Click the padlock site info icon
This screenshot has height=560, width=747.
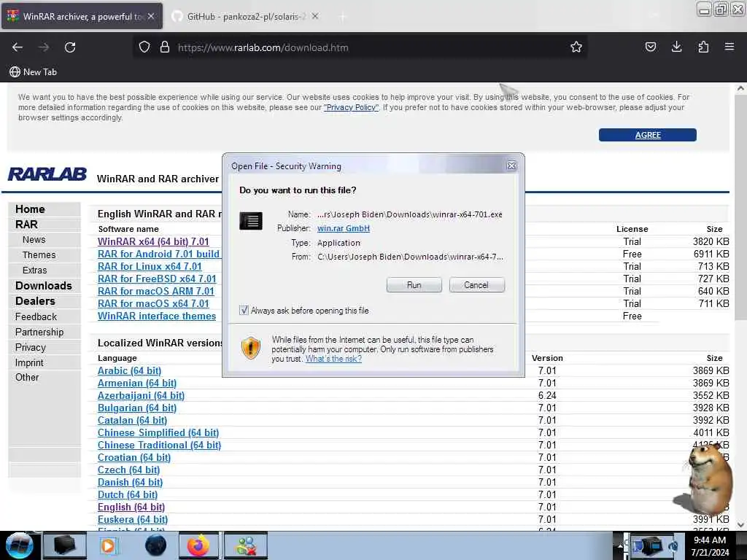[x=165, y=47]
